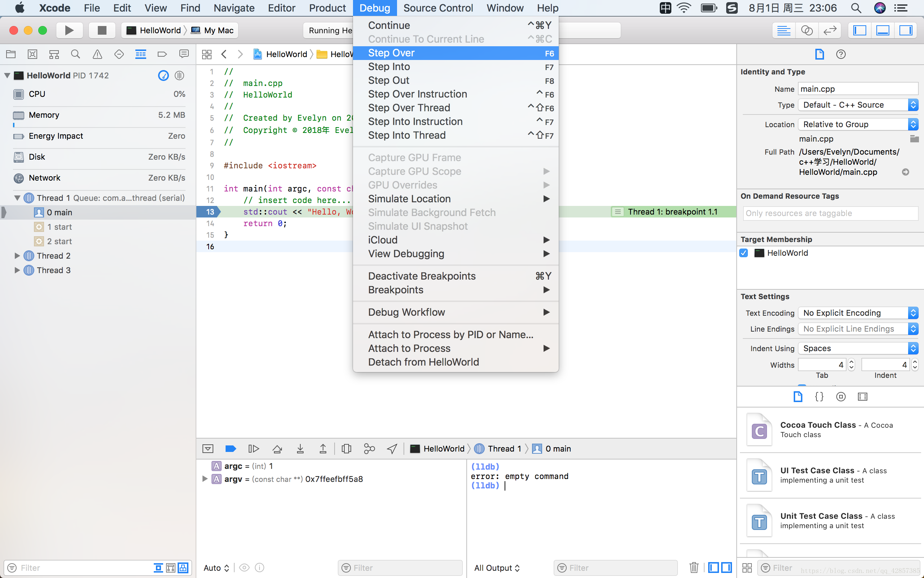Open Debug View Hierarchy icon
This screenshot has width=924, height=578.
pos(346,448)
